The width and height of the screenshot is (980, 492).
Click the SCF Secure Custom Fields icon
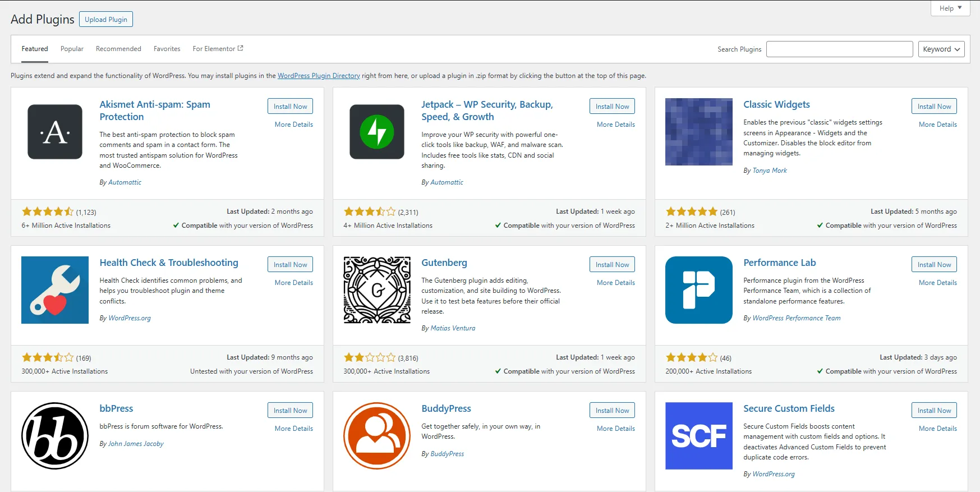699,436
